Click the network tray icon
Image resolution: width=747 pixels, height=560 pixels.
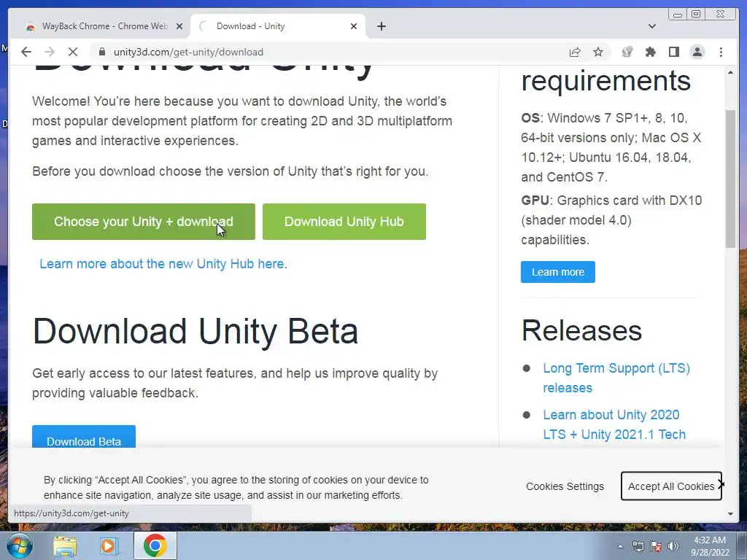[x=638, y=546]
